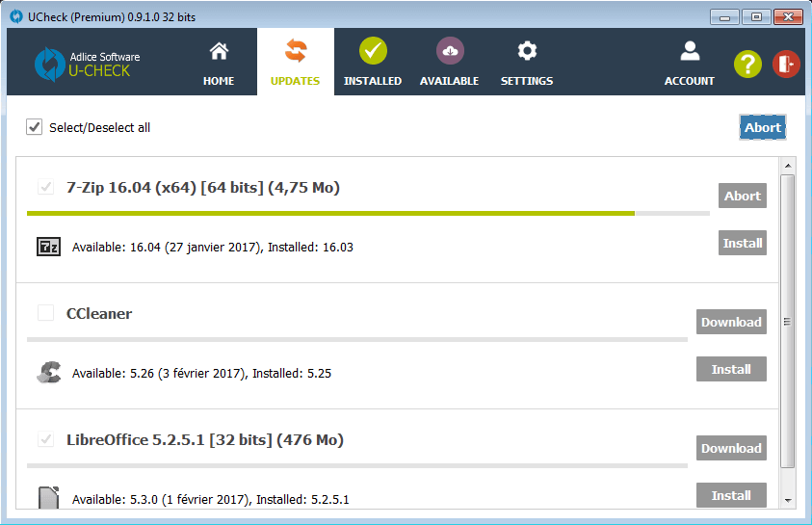Click Download for CCleaner

coord(731,322)
